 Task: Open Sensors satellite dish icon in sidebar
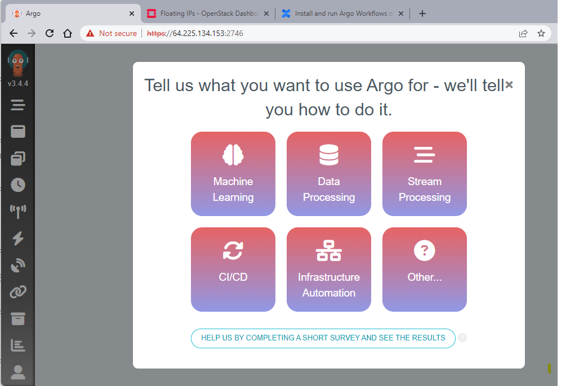pyautogui.click(x=18, y=266)
